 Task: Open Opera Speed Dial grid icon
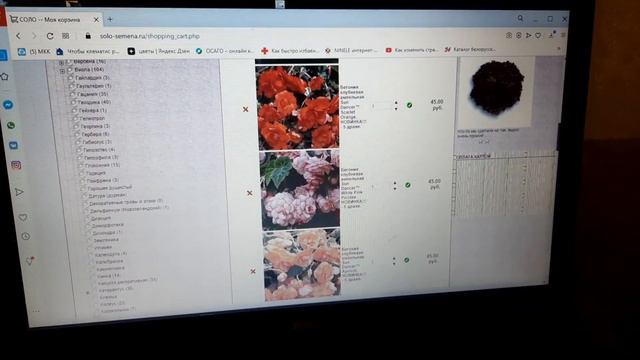click(65, 36)
